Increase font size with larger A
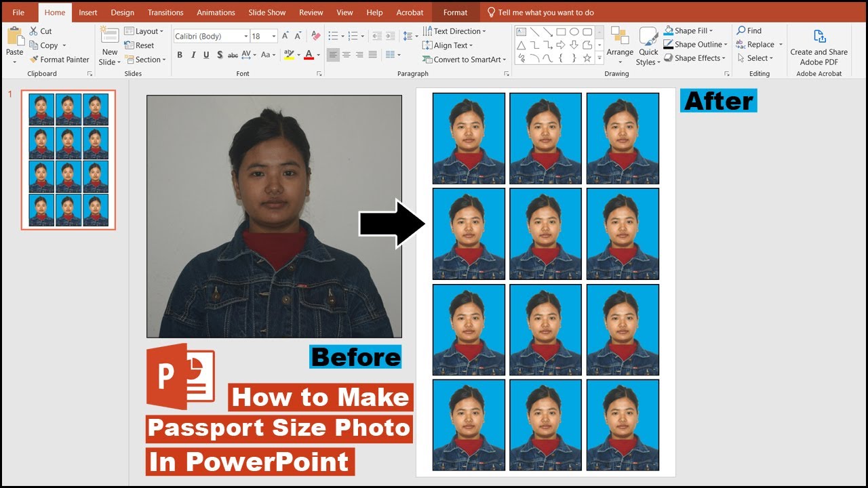868x488 pixels. click(285, 36)
